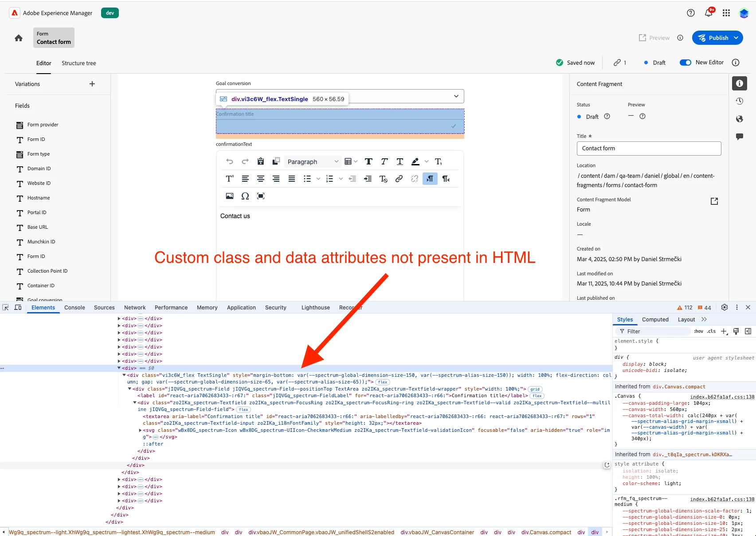Open bulleted list style dropdown arrow
The image size is (756, 536).
coord(318,179)
